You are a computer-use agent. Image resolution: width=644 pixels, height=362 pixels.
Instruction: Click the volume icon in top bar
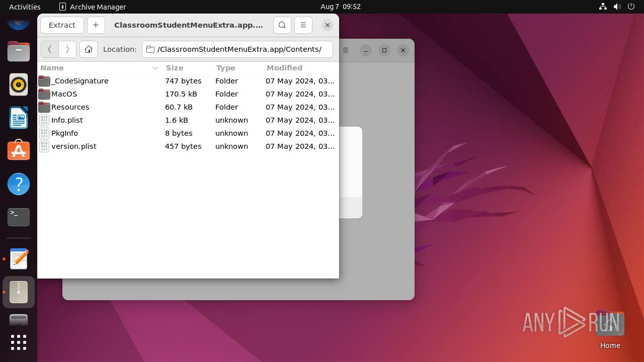point(617,7)
